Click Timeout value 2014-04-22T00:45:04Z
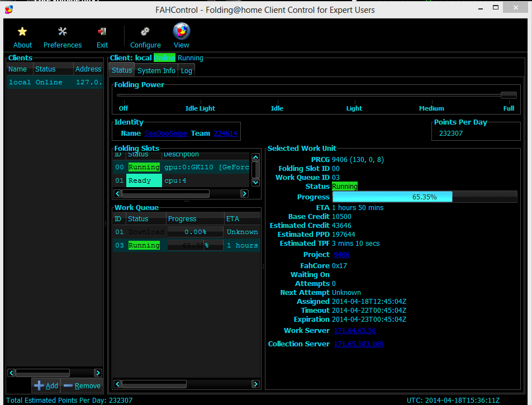 click(369, 311)
